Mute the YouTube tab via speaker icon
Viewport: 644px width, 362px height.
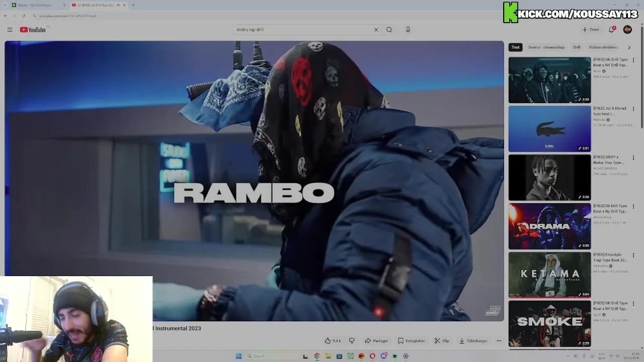click(x=118, y=5)
